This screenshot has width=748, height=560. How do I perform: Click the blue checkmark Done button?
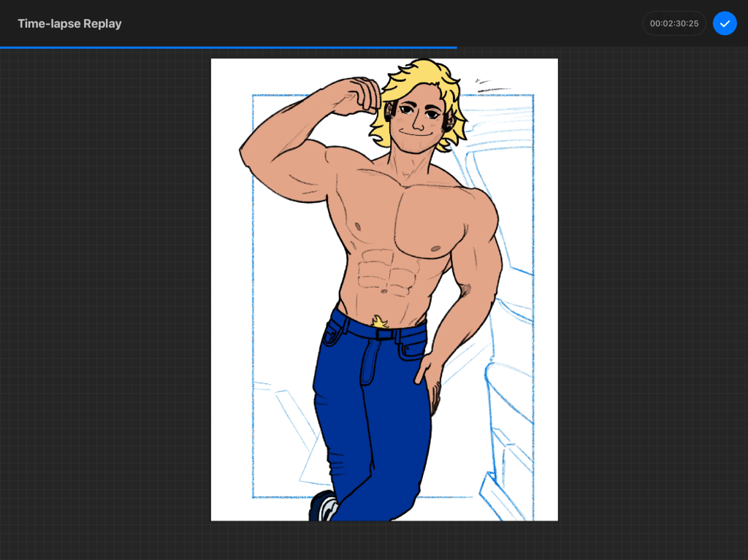pyautogui.click(x=725, y=23)
